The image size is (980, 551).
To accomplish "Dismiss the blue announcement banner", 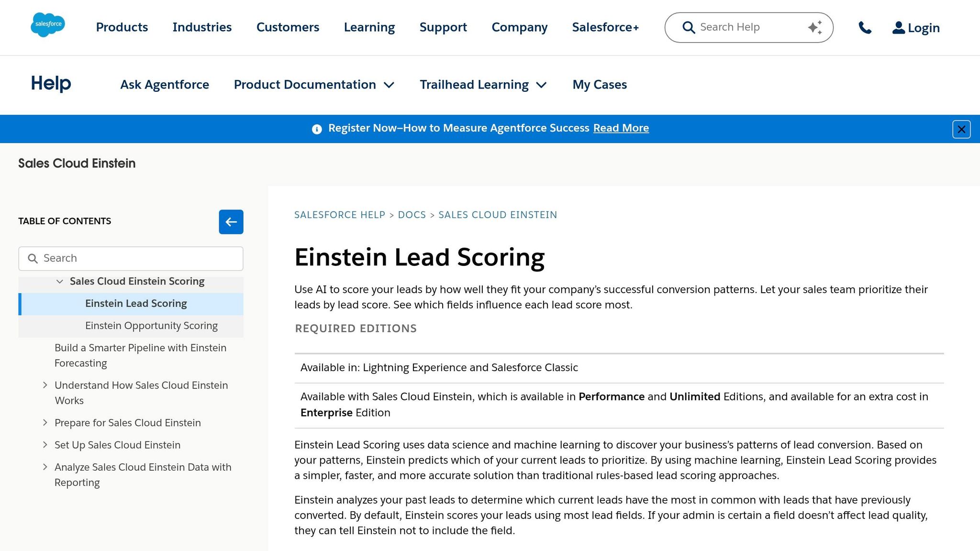I will click(961, 129).
